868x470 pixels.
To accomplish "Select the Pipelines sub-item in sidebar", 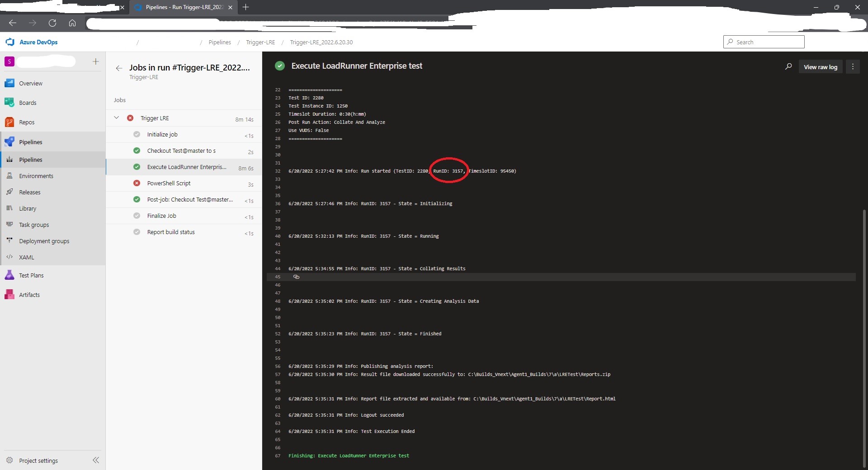I will click(53, 160).
